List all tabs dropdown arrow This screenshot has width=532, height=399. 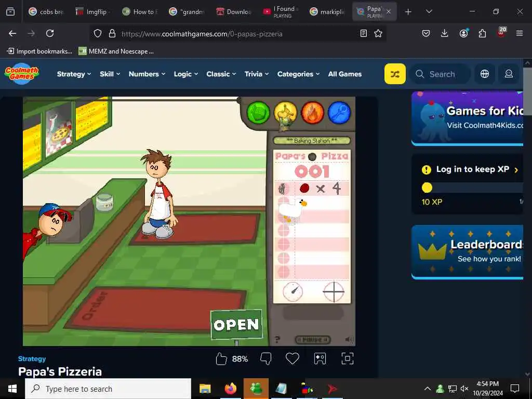(x=429, y=12)
